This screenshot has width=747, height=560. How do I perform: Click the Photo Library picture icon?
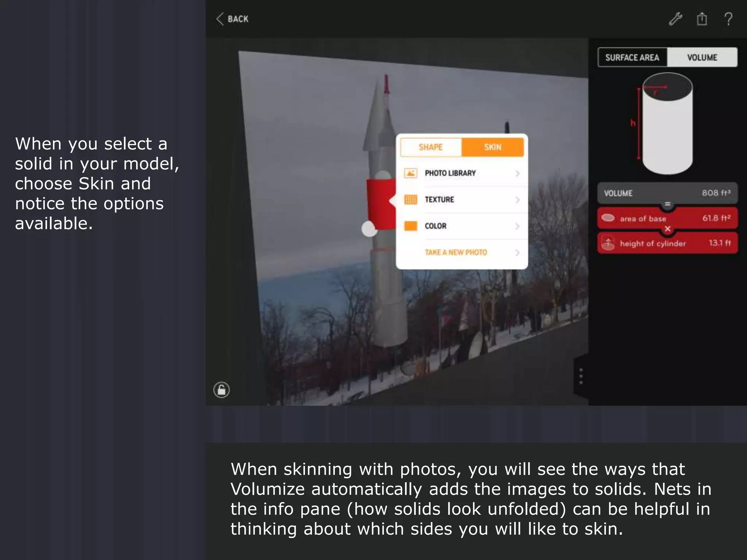pos(411,173)
